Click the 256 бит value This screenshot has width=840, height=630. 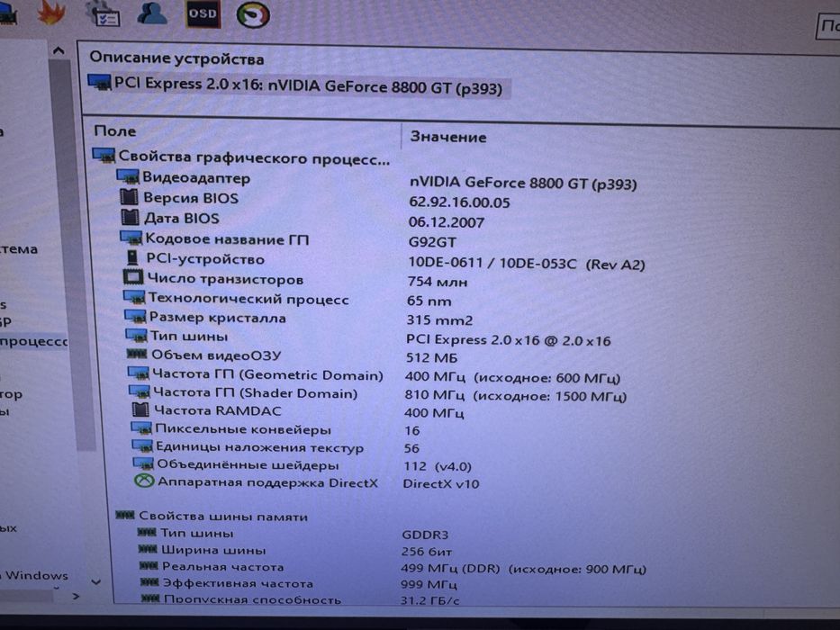pyautogui.click(x=427, y=551)
